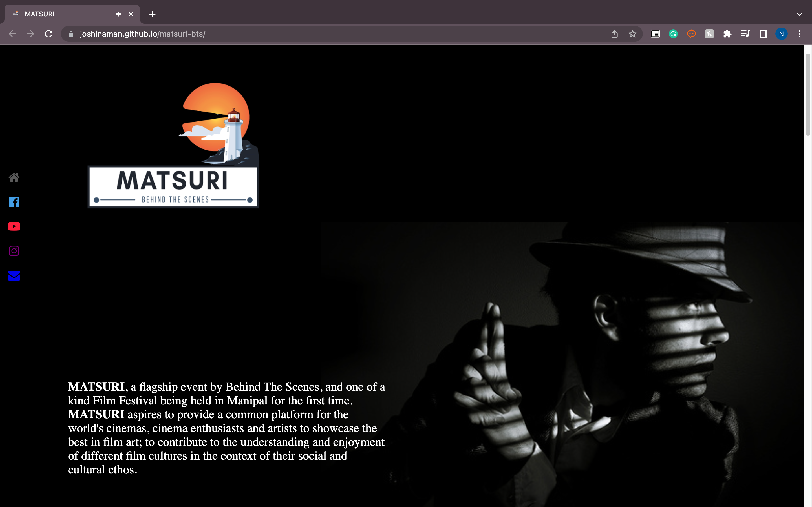Open the Grammarly extension icon

click(673, 34)
